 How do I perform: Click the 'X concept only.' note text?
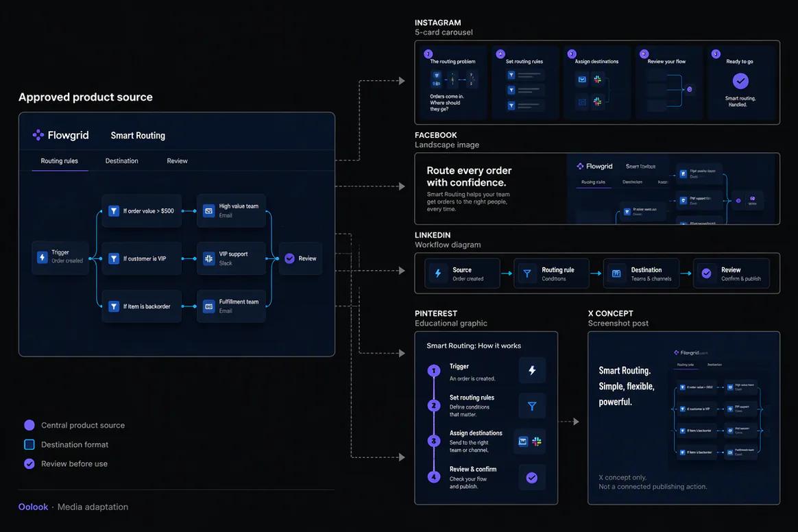[x=622, y=478]
